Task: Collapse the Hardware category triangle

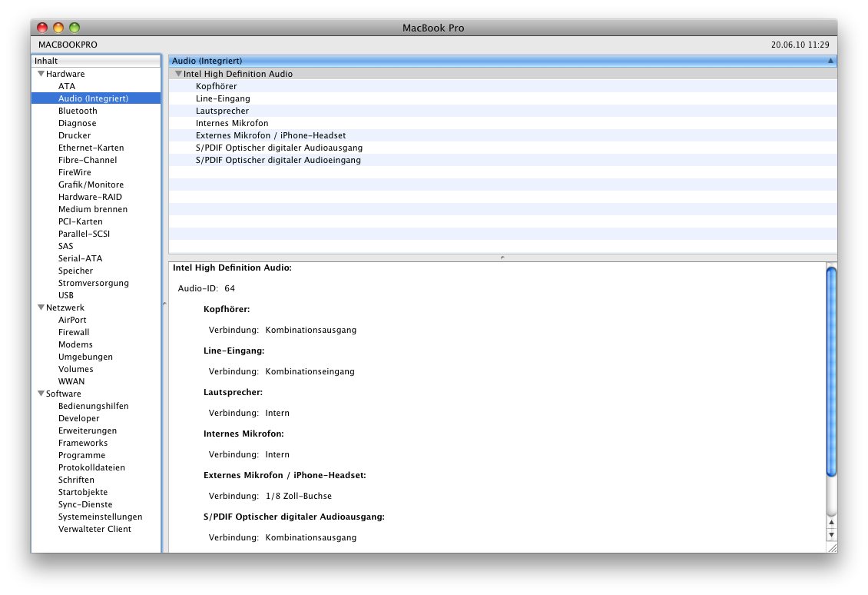Action: click(41, 74)
